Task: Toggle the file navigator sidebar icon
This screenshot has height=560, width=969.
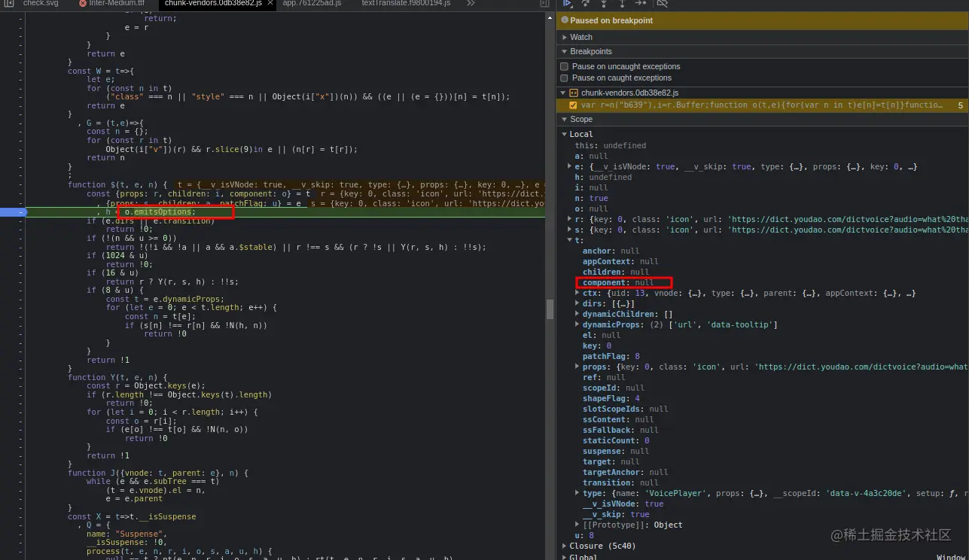Action: pyautogui.click(x=9, y=4)
